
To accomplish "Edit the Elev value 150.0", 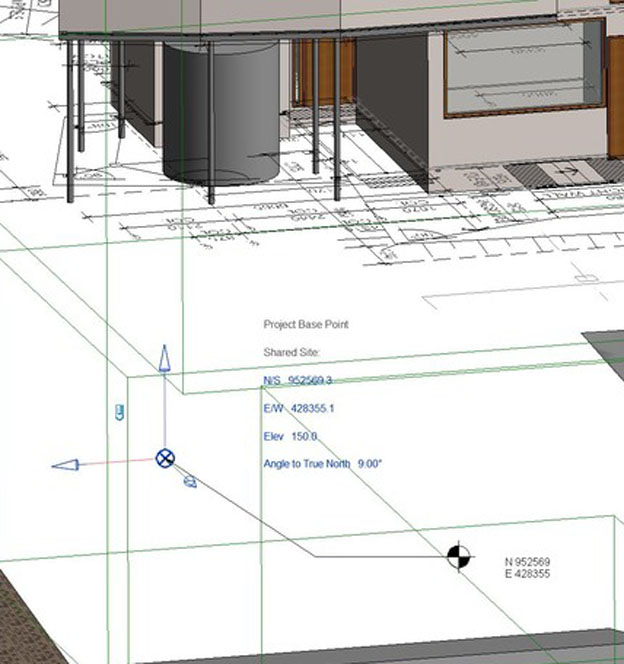I will 304,437.
